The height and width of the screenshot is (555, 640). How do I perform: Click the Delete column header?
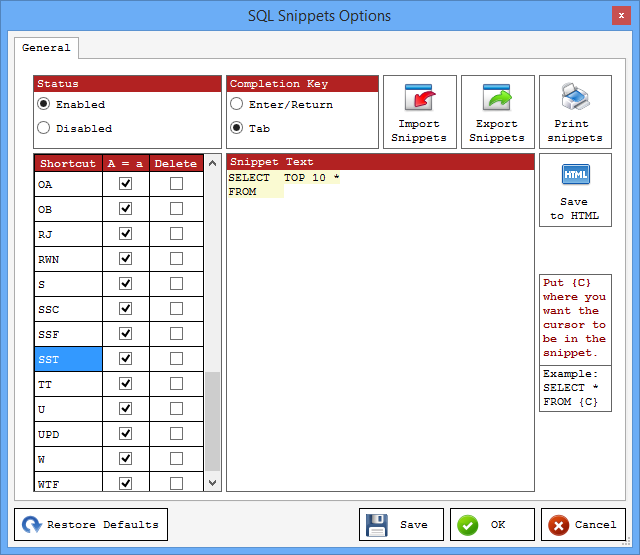(x=176, y=163)
